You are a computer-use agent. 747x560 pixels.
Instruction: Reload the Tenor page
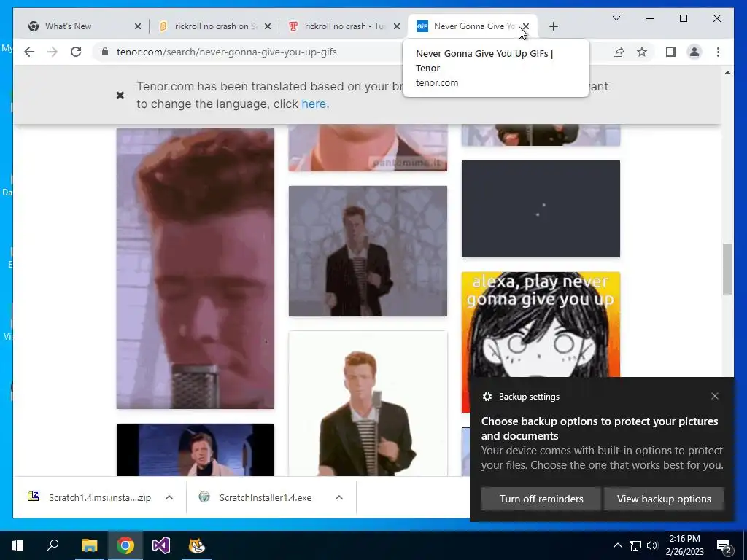pos(76,52)
